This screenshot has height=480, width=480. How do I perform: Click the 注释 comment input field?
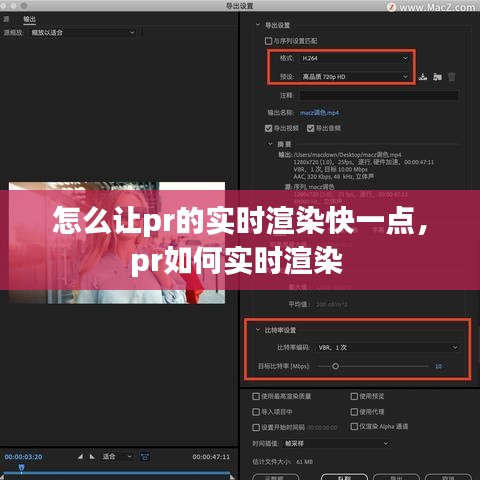[x=379, y=96]
